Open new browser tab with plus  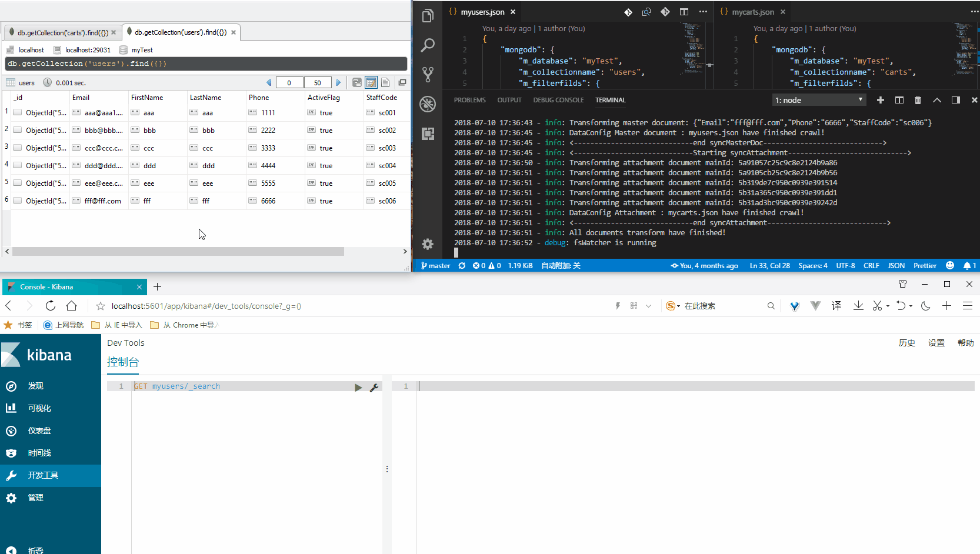[157, 287]
